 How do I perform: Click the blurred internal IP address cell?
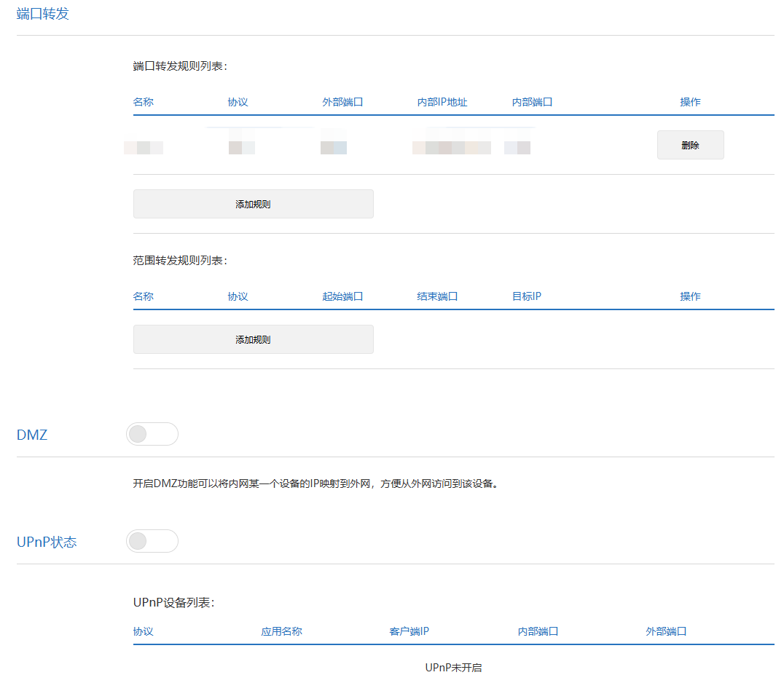tap(451, 148)
